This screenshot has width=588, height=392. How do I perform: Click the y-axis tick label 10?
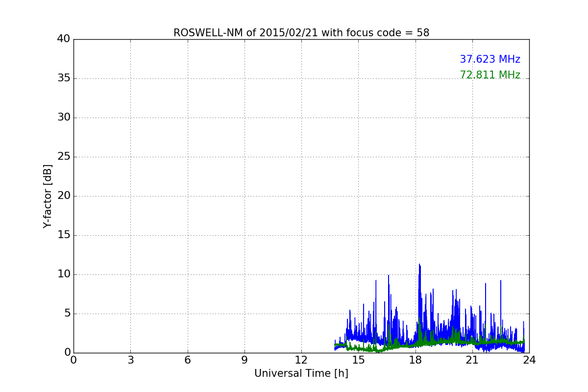pos(64,274)
